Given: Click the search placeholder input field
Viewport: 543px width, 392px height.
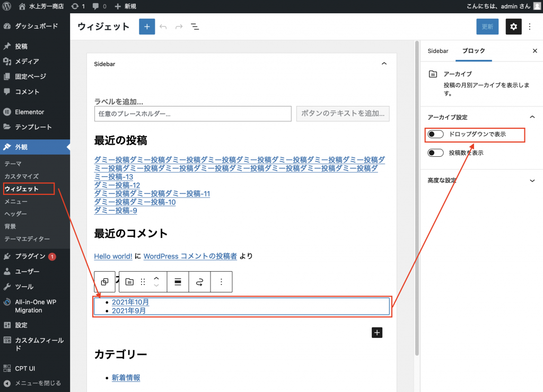Looking at the screenshot, I should coord(193,114).
